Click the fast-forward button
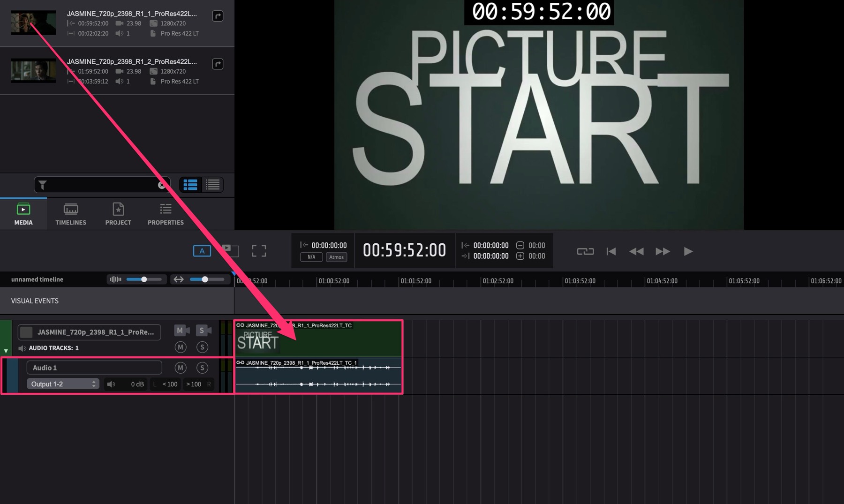844x504 pixels. click(x=663, y=251)
